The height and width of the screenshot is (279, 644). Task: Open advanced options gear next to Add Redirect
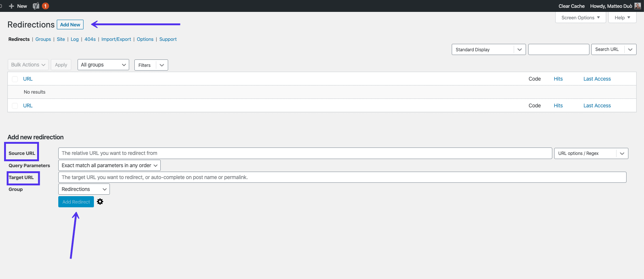100,202
